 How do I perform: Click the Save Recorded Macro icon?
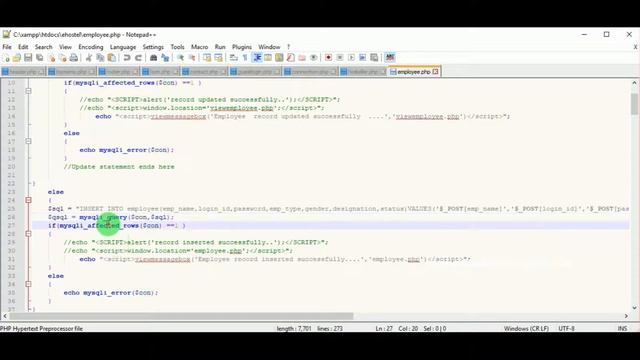tap(374, 58)
